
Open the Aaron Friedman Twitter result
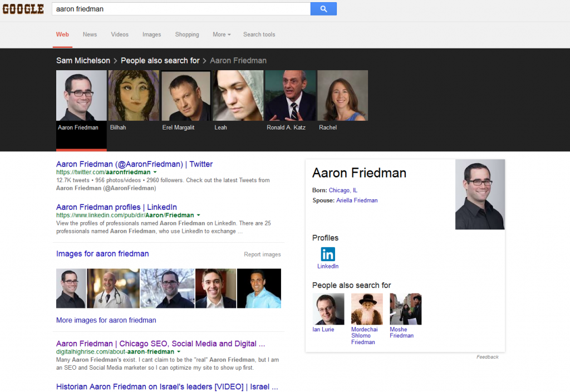pos(135,164)
